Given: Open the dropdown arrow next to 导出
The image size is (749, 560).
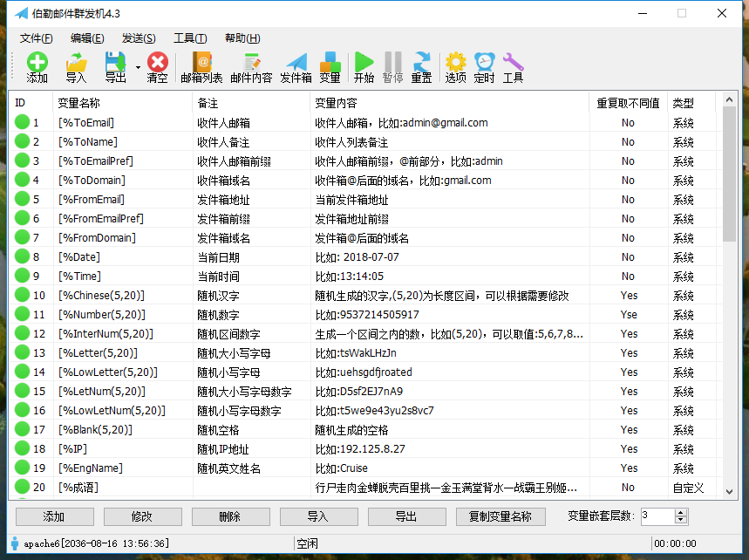Looking at the screenshot, I should 138,67.
